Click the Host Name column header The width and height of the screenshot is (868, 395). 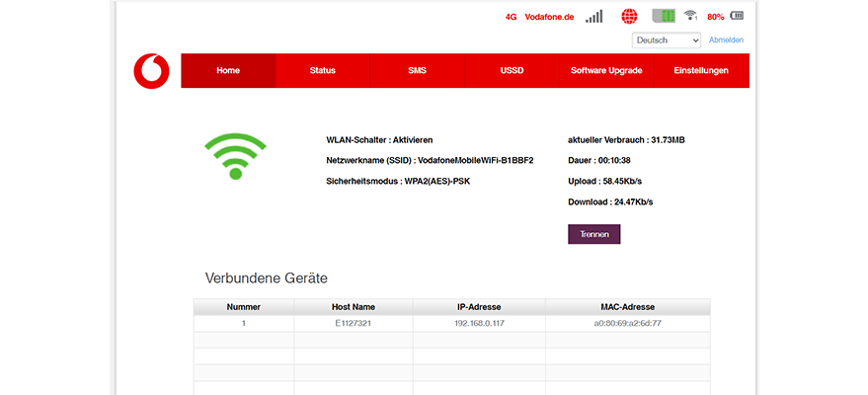pos(354,307)
